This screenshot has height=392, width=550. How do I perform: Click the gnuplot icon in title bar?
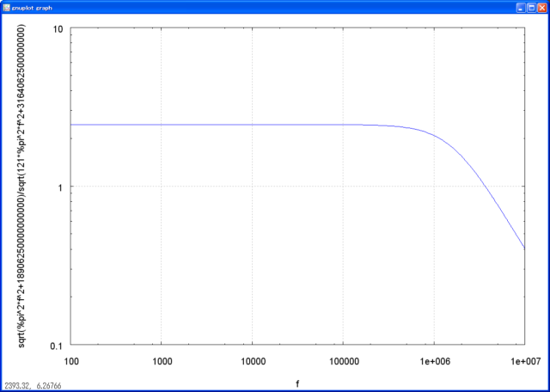tap(6, 8)
